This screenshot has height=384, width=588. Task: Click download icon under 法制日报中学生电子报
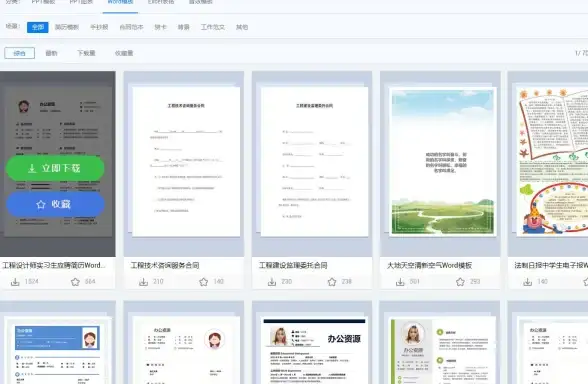[x=528, y=282]
